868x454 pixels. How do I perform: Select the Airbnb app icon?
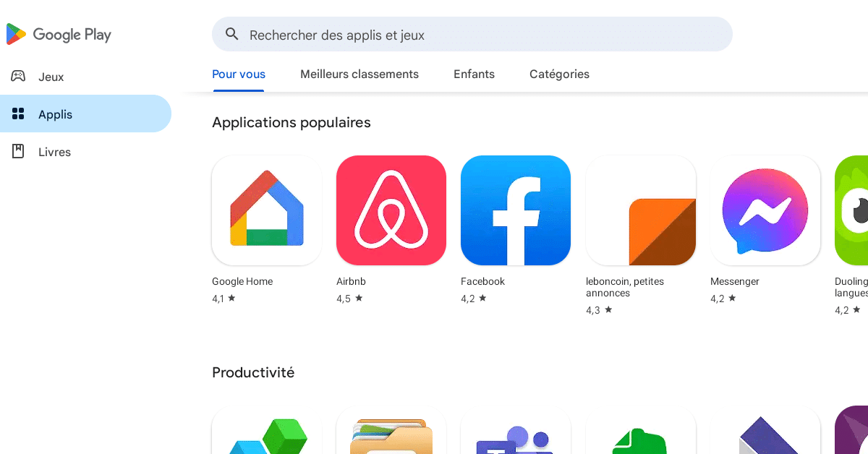click(391, 210)
